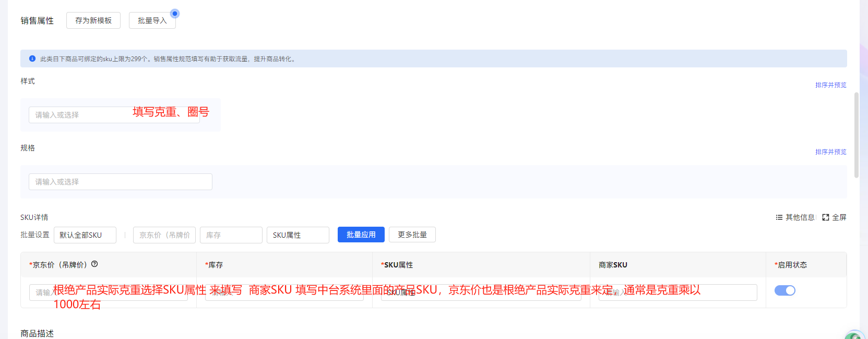868x339 pixels.
Task: Click the vertical scrollbar on the right
Action: pos(856,136)
